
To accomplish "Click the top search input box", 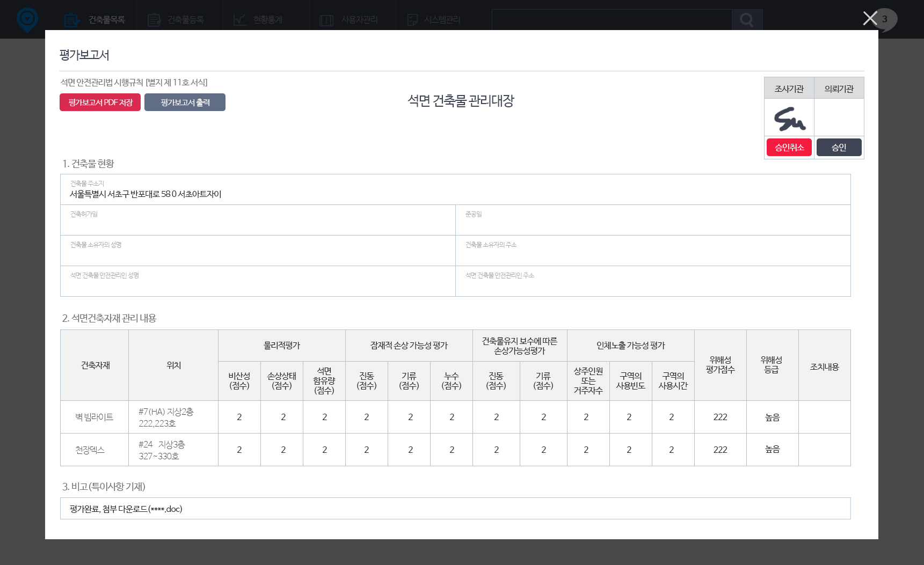I will tap(612, 20).
